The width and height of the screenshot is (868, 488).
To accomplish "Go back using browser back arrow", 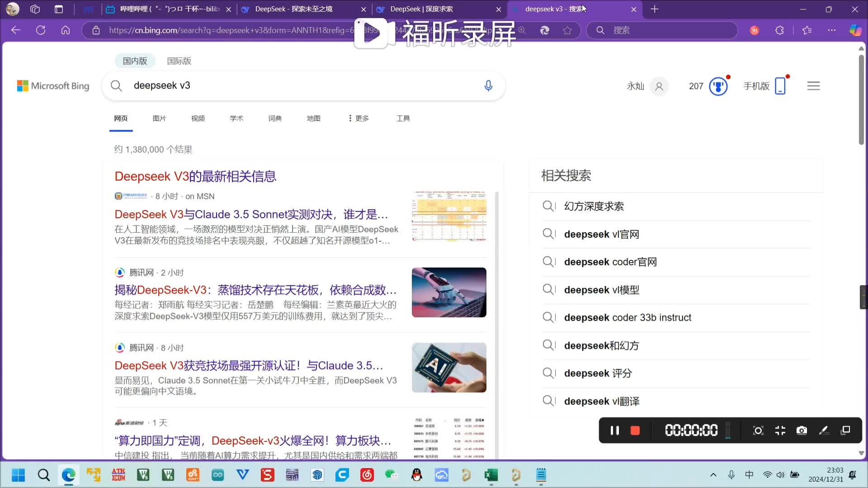I will click(x=16, y=30).
